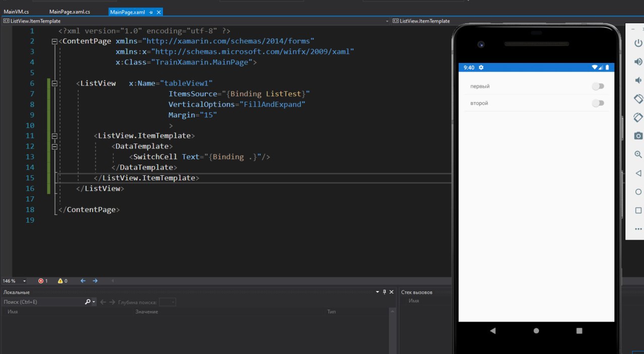Image resolution: width=644 pixels, height=354 pixels.
Task: Close the Локальные panel
Action: 391,292
